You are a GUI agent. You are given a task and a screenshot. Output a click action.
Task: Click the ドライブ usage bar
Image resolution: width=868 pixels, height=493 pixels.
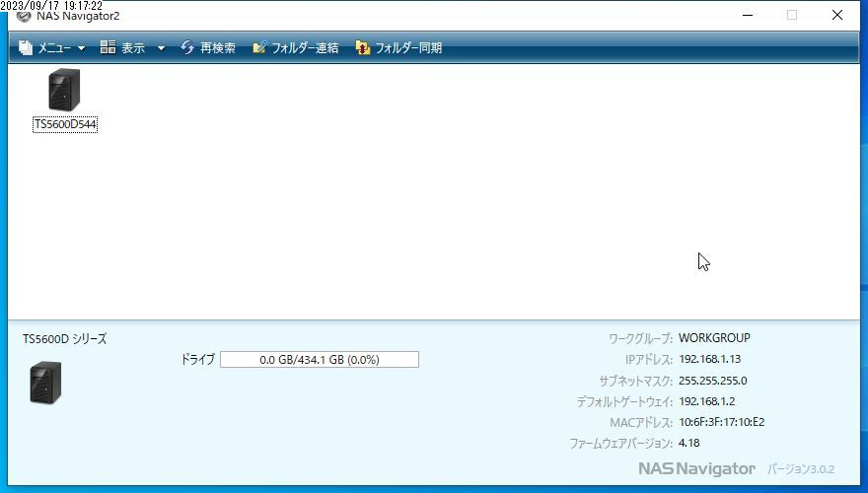[x=320, y=360]
